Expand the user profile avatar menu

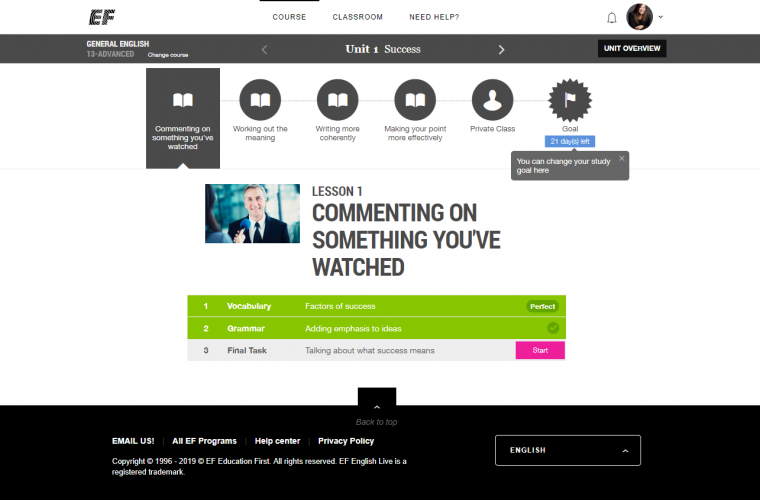pos(644,17)
